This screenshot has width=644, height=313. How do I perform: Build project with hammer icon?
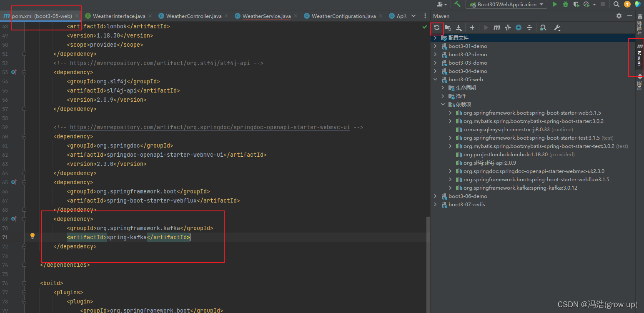tap(458, 4)
